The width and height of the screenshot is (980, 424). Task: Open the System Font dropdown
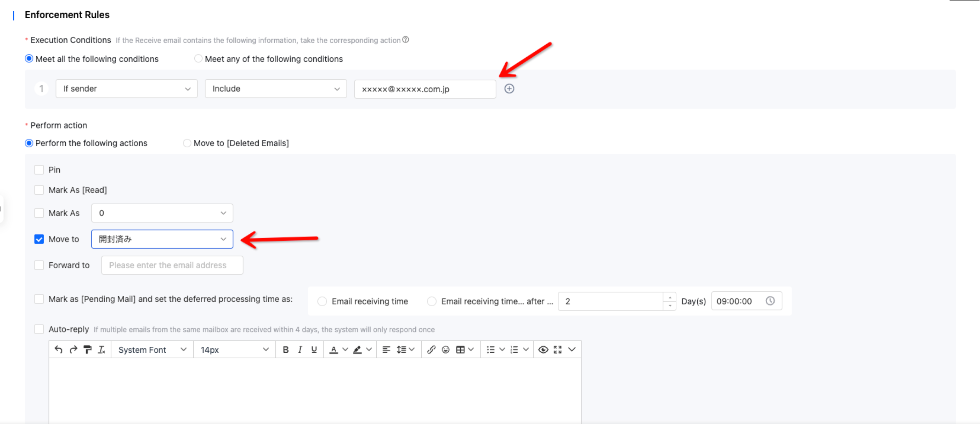[152, 349]
